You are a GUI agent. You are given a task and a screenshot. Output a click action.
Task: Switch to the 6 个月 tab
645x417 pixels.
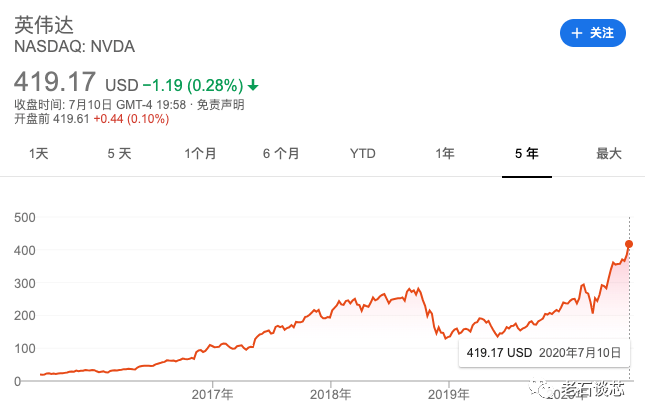[281, 154]
